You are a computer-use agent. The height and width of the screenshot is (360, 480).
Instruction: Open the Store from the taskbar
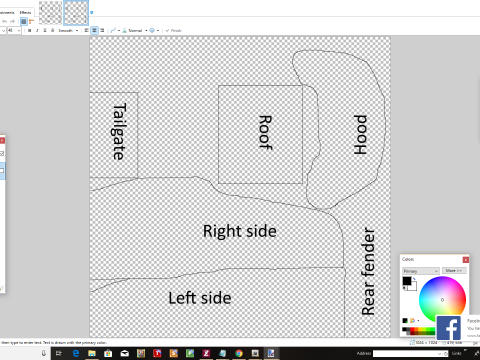tap(108, 353)
